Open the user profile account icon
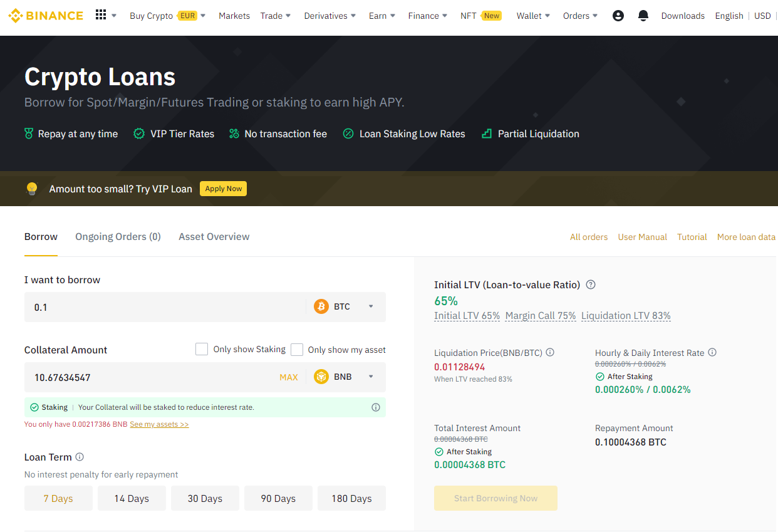778x532 pixels. [x=618, y=16]
